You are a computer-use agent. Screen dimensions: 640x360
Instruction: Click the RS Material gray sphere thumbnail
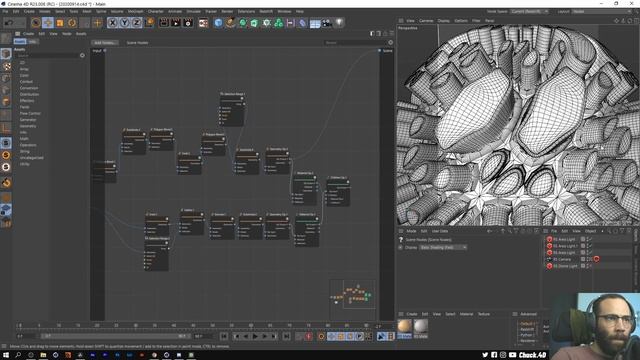click(420, 327)
